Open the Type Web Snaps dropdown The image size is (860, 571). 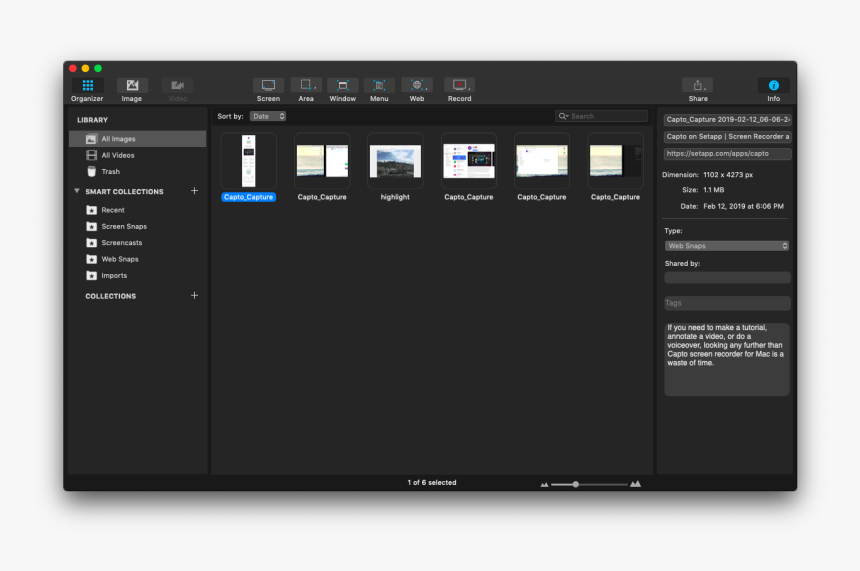(727, 246)
